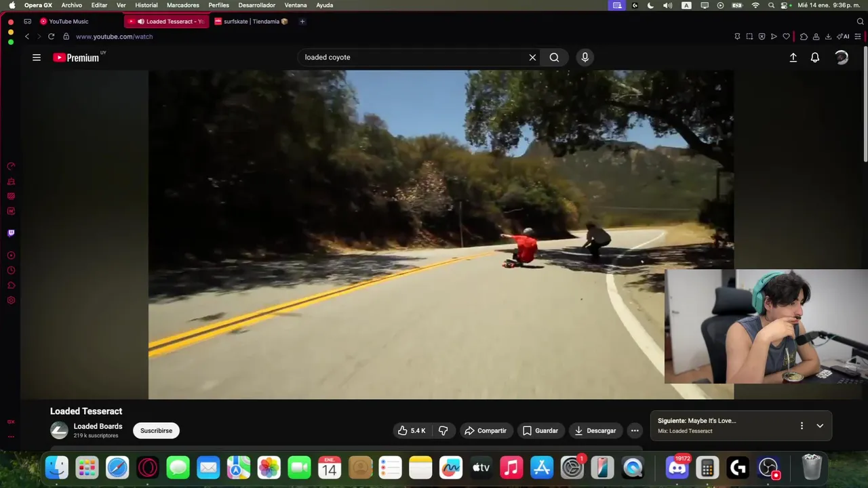The image size is (868, 488).
Task: Open Twitch in Opera GX sidebar
Action: [11, 233]
